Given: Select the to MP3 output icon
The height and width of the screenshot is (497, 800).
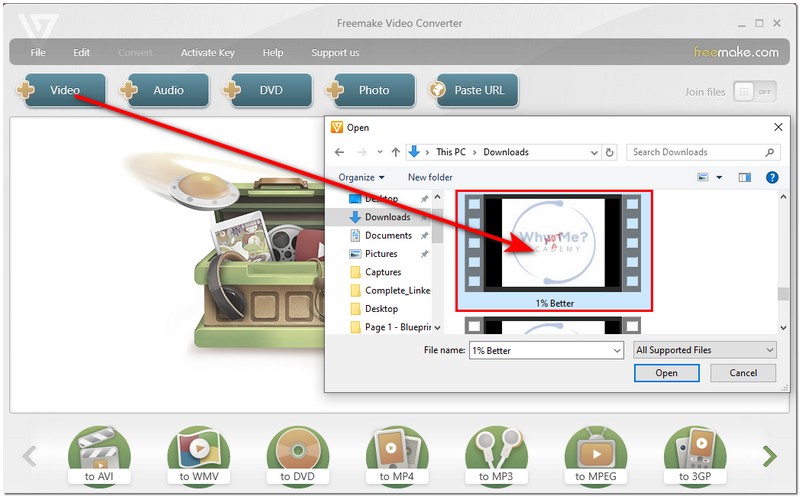Looking at the screenshot, I should (x=497, y=454).
